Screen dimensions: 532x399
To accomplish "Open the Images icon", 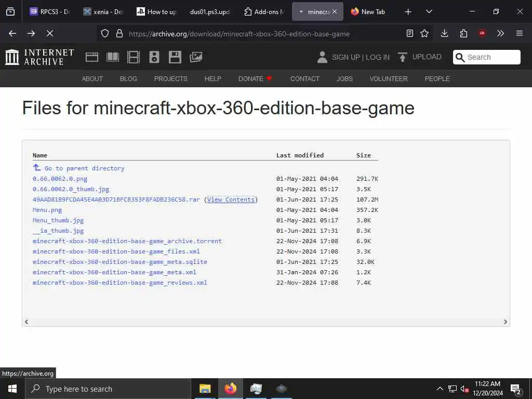I will (x=196, y=57).
